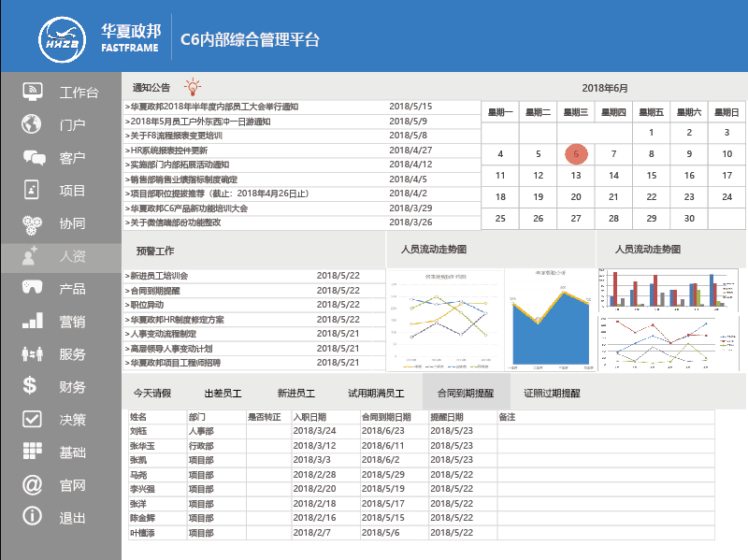The image size is (748, 560).
Task: Select highlighted date 6 in calendar
Action: 576,154
